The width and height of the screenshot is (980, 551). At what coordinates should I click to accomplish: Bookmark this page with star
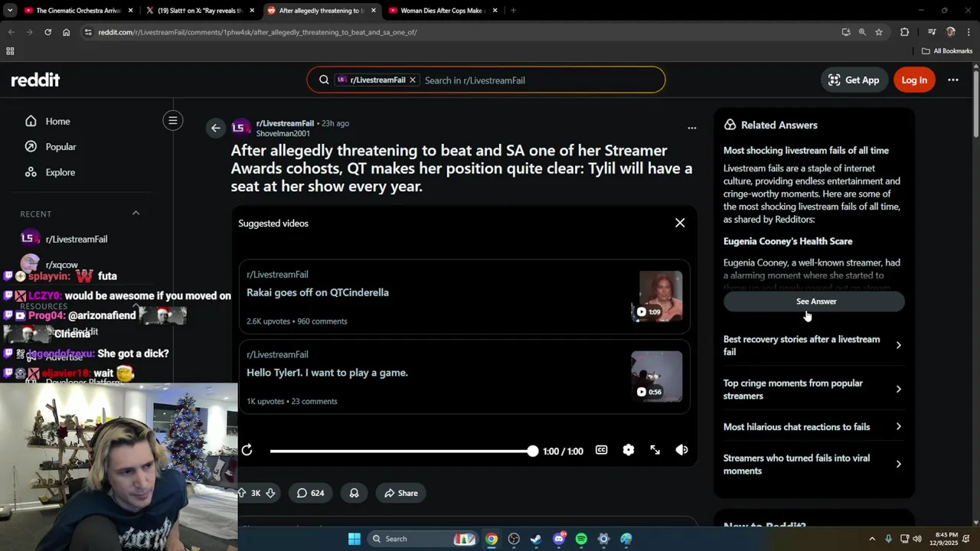[x=879, y=32]
